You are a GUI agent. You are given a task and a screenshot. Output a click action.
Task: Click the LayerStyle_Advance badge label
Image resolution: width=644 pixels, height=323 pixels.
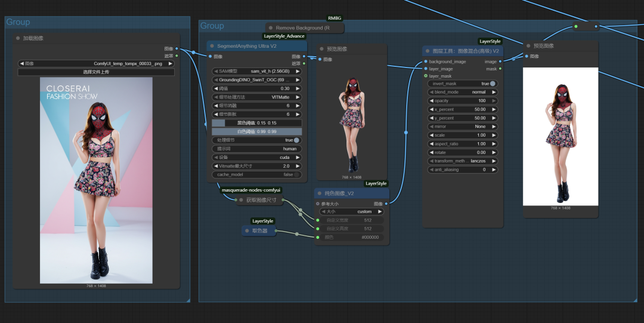click(284, 36)
